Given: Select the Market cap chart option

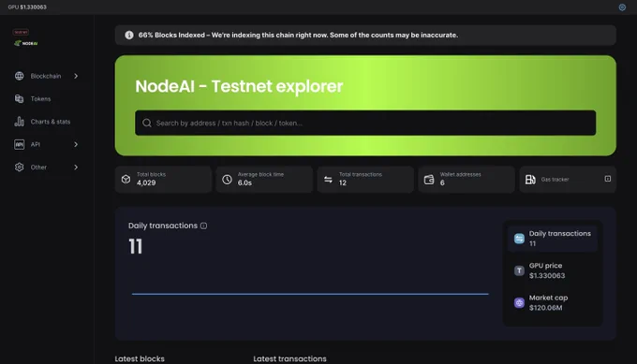Looking at the screenshot, I should (553, 303).
